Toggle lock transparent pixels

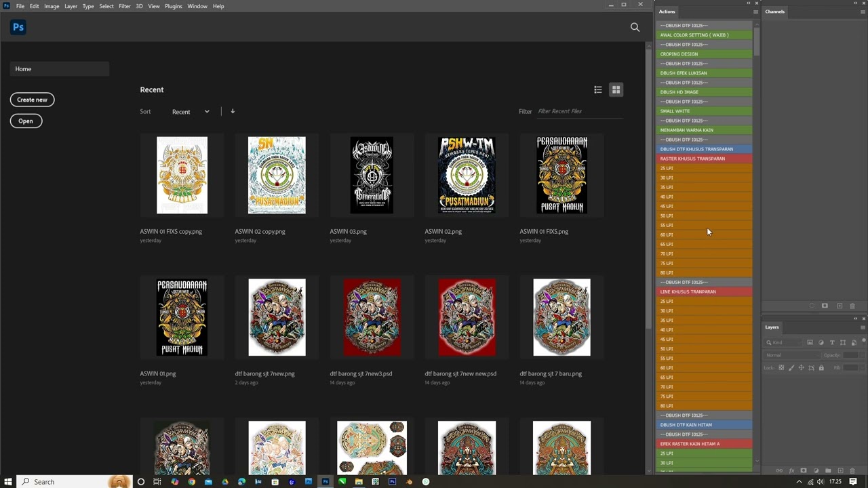[x=781, y=367]
